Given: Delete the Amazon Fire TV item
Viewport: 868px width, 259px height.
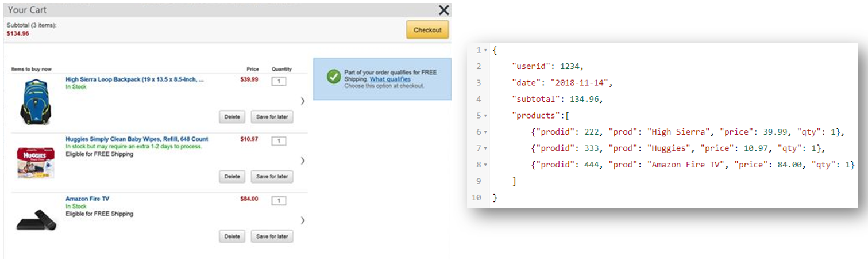Looking at the screenshot, I should 232,237.
